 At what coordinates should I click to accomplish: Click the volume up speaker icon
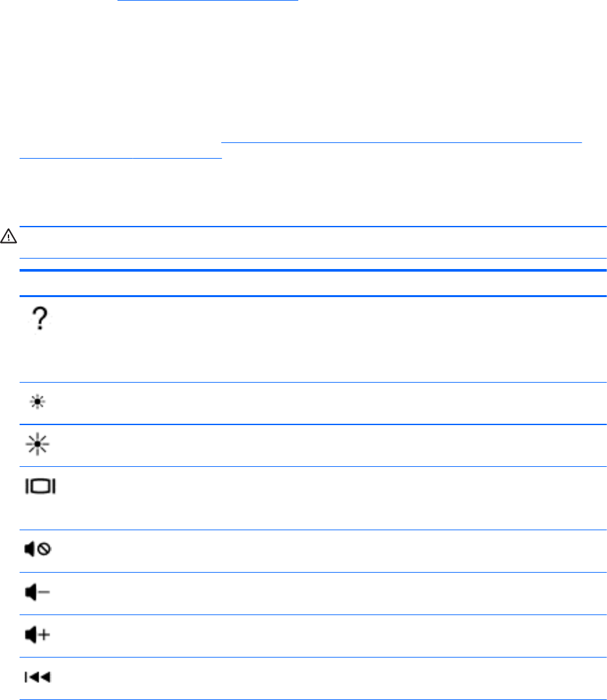pyautogui.click(x=40, y=635)
